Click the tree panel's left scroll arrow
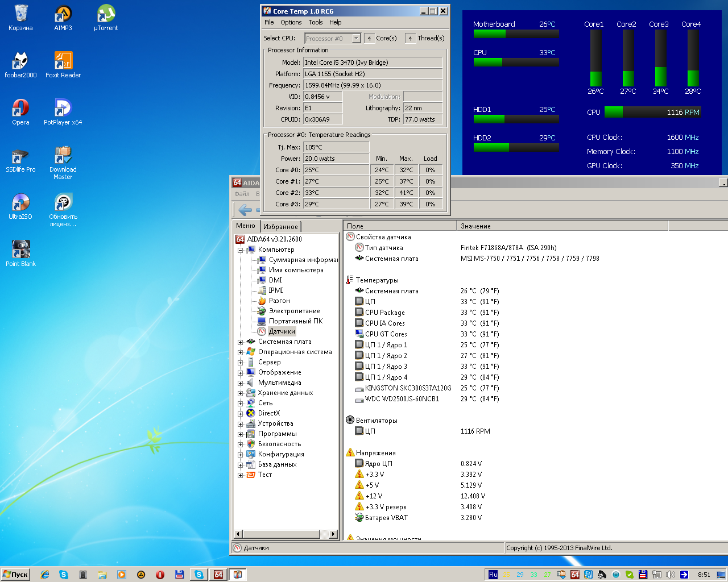The width and height of the screenshot is (728, 582). pyautogui.click(x=238, y=534)
